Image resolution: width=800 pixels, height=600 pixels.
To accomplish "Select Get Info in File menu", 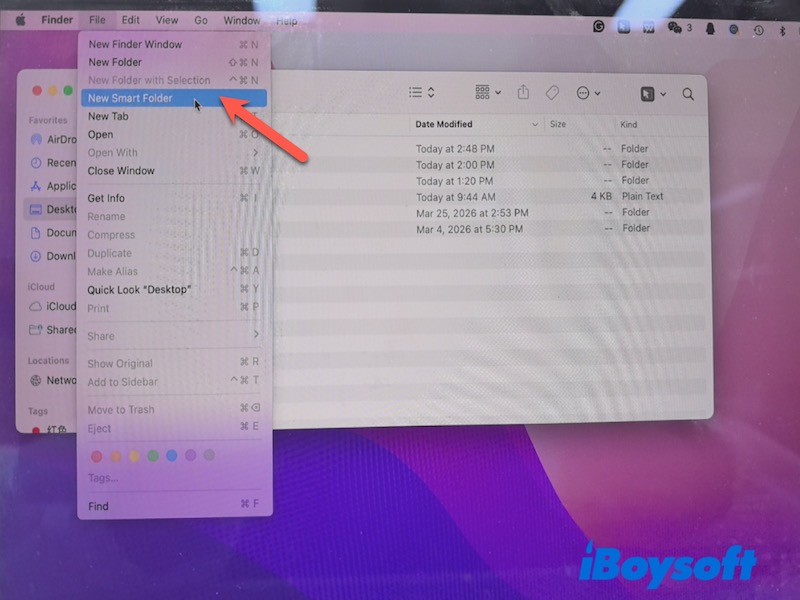I will [x=106, y=198].
